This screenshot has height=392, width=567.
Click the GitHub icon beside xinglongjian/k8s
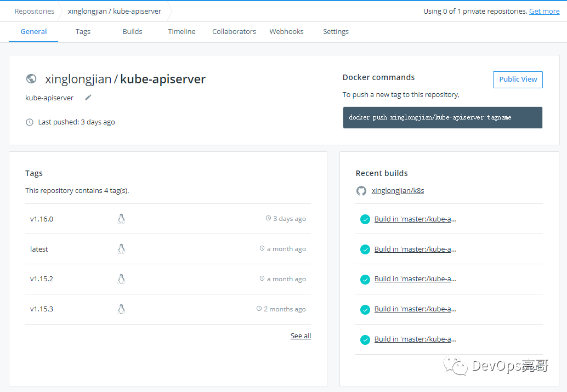361,191
